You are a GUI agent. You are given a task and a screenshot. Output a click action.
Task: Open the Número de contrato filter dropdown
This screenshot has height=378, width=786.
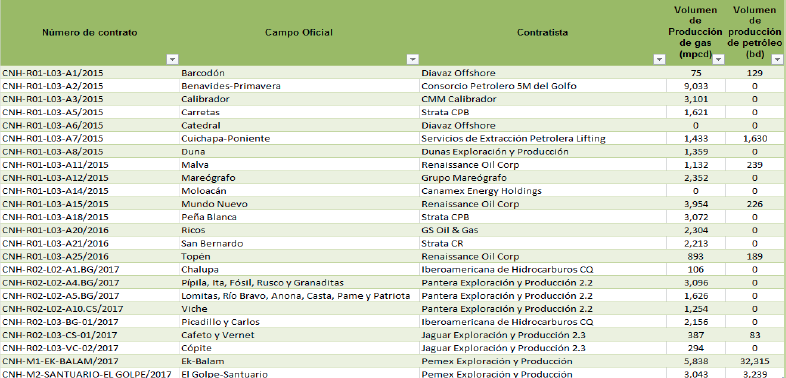172,59
